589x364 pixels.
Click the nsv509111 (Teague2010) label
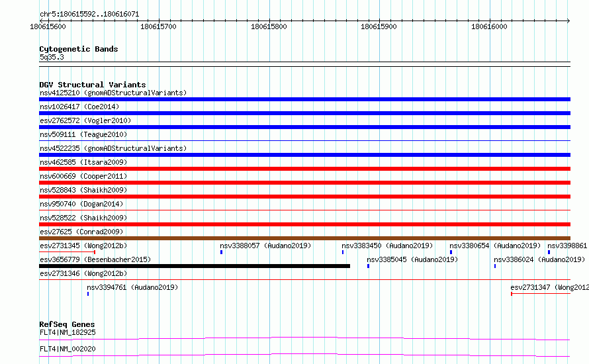83,134
